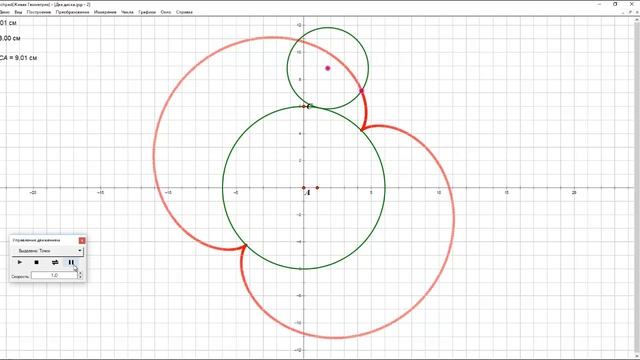Open the Построения menu
The image size is (640, 360).
point(39,12)
